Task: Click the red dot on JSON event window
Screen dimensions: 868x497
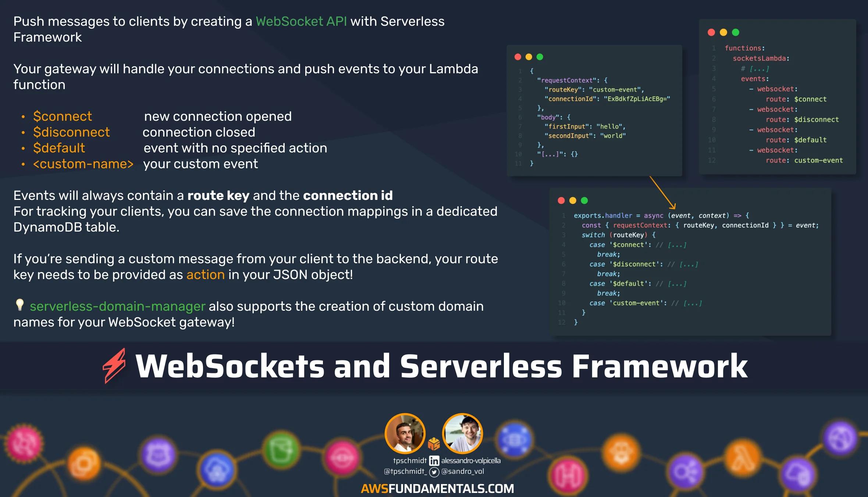Action: [518, 57]
